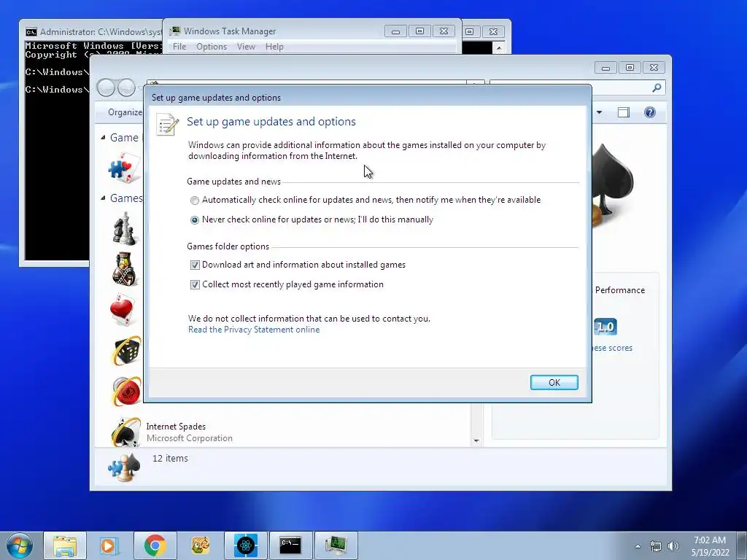Click the Back navigation button in Games Explorer
747x560 pixels.
pyautogui.click(x=107, y=87)
